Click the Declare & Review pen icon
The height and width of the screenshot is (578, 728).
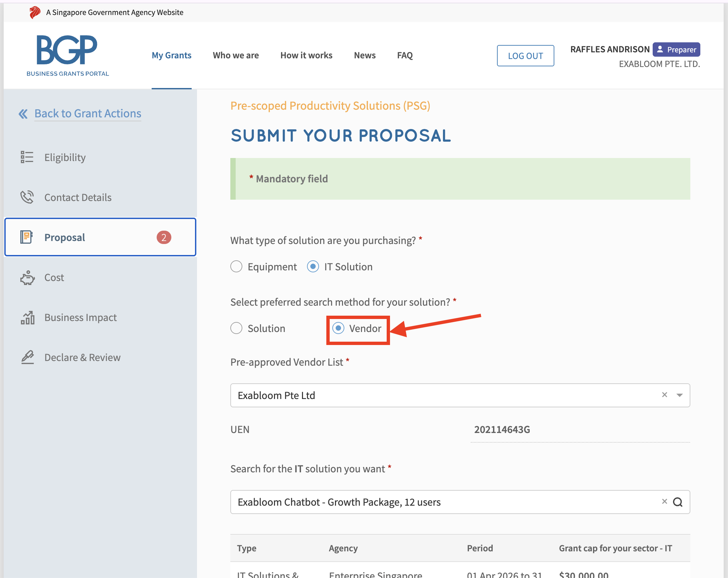tap(27, 357)
